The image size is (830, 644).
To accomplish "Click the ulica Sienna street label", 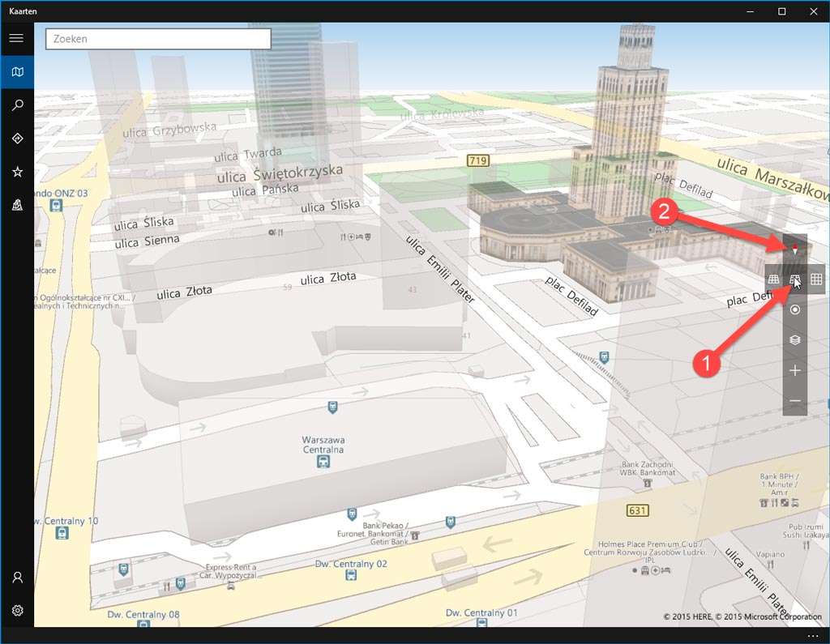I will tap(148, 241).
